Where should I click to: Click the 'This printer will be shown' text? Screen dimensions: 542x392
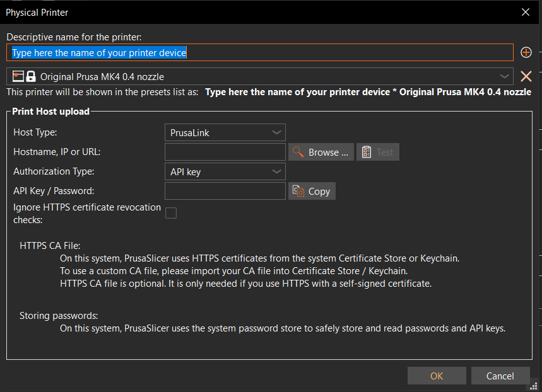click(x=102, y=92)
